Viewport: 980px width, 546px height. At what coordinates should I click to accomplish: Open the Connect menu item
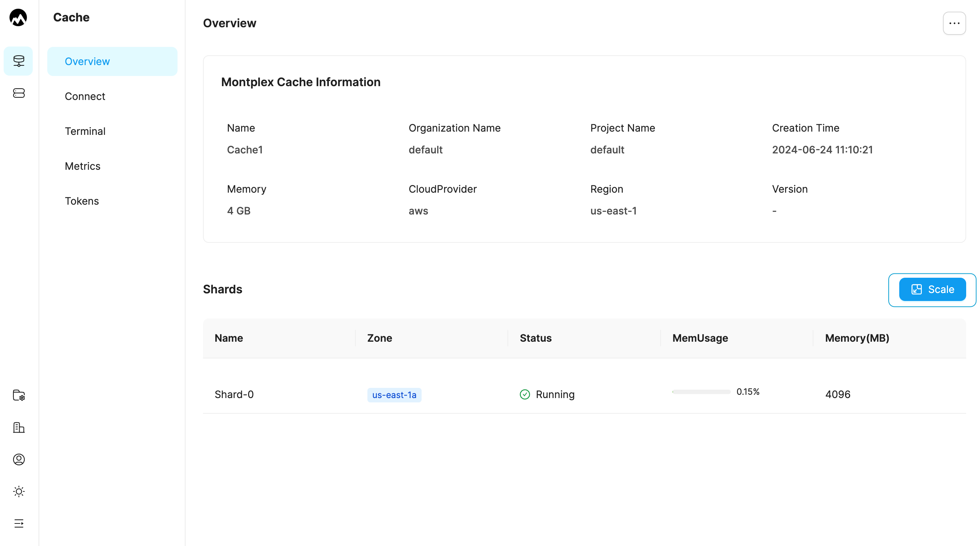click(112, 96)
